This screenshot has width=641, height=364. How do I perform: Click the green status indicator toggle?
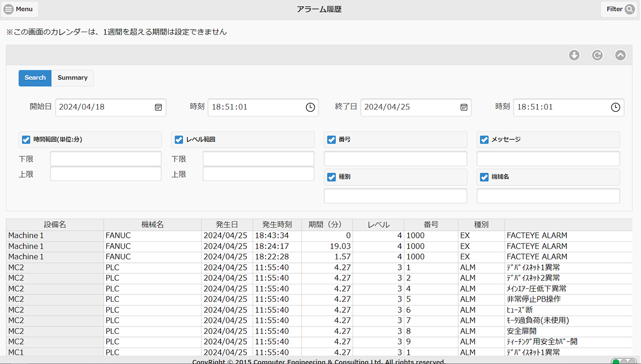coord(616,361)
